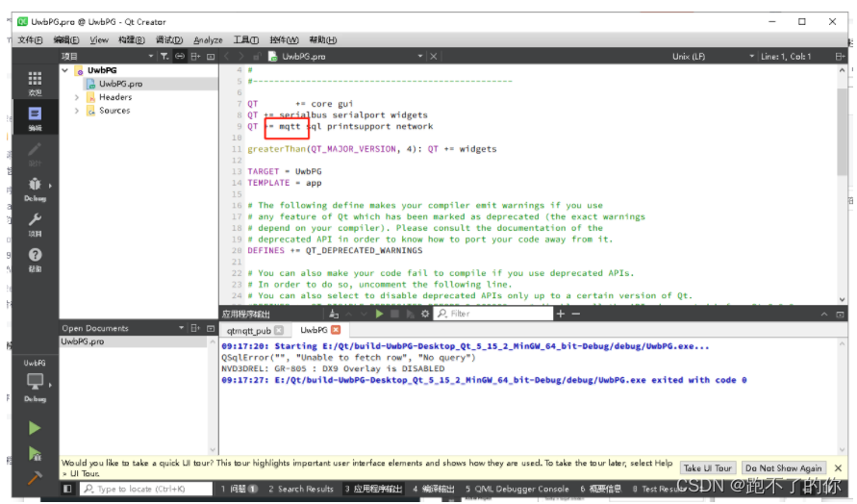The width and height of the screenshot is (857, 504).
Task: Build project with hammer icon
Action: click(35, 478)
